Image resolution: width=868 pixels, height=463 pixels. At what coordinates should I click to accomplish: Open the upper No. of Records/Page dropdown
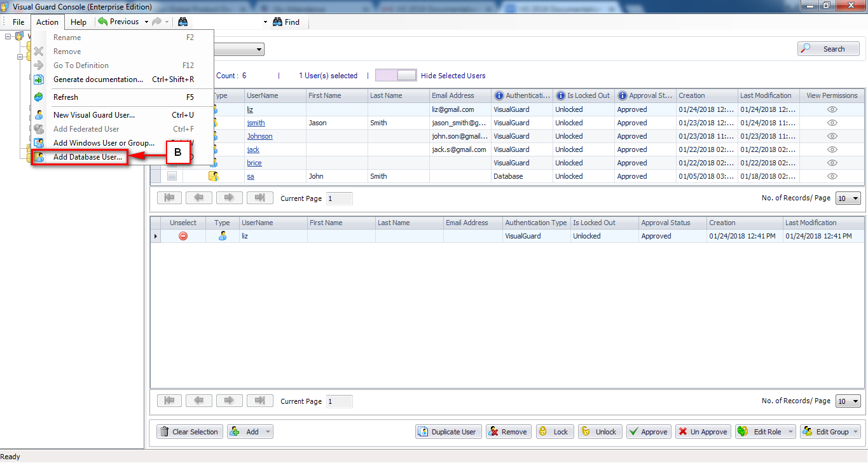pos(855,198)
